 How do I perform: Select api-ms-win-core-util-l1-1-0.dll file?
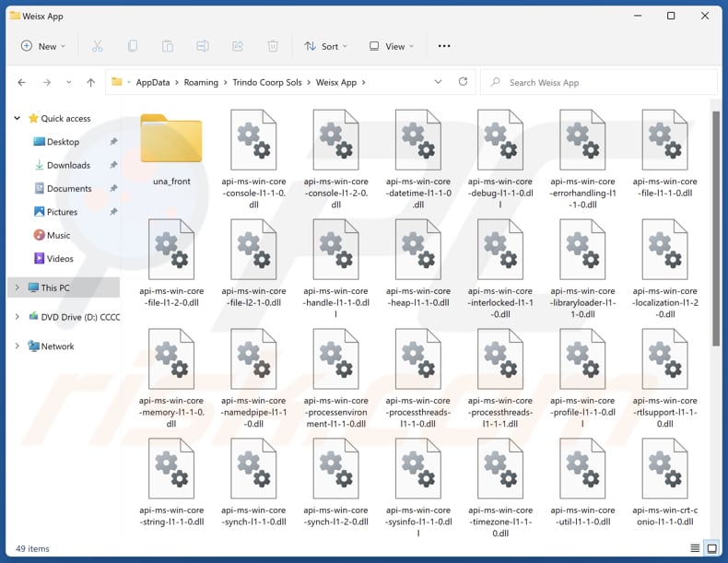[x=582, y=482]
